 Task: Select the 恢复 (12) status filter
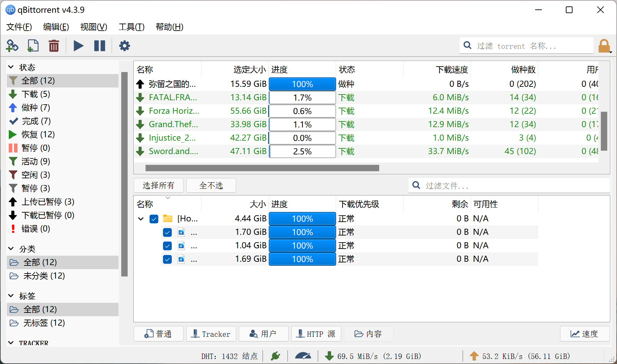(x=63, y=135)
